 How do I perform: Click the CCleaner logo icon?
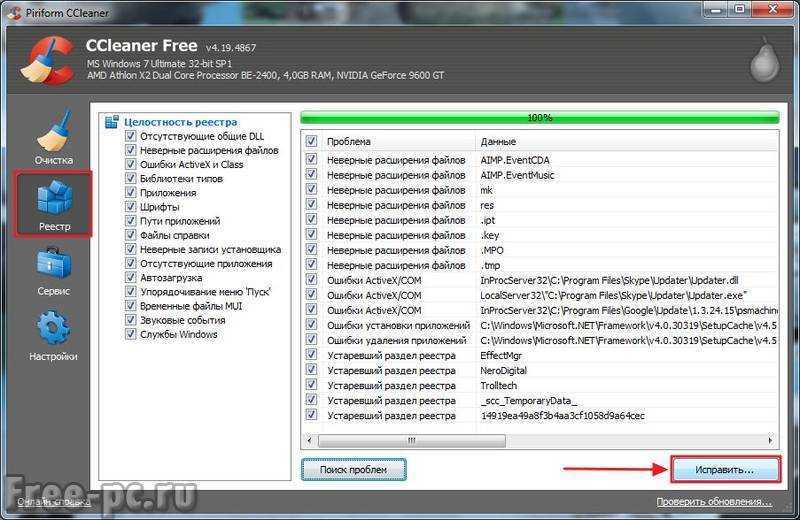click(47, 60)
